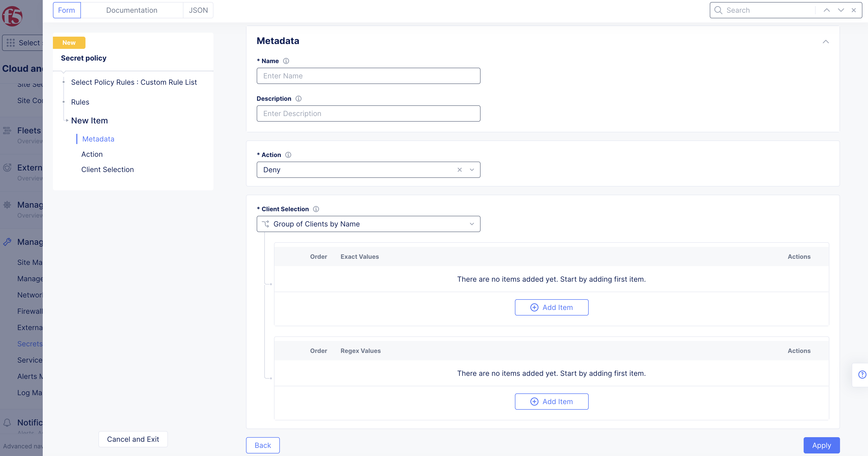The height and width of the screenshot is (456, 868).
Task: Open the Action dropdown
Action: 472,170
